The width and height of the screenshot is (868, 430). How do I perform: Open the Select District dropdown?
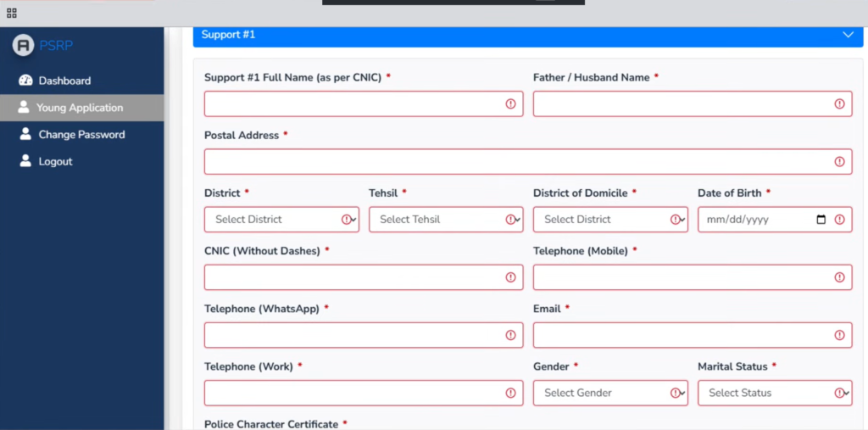pos(281,220)
